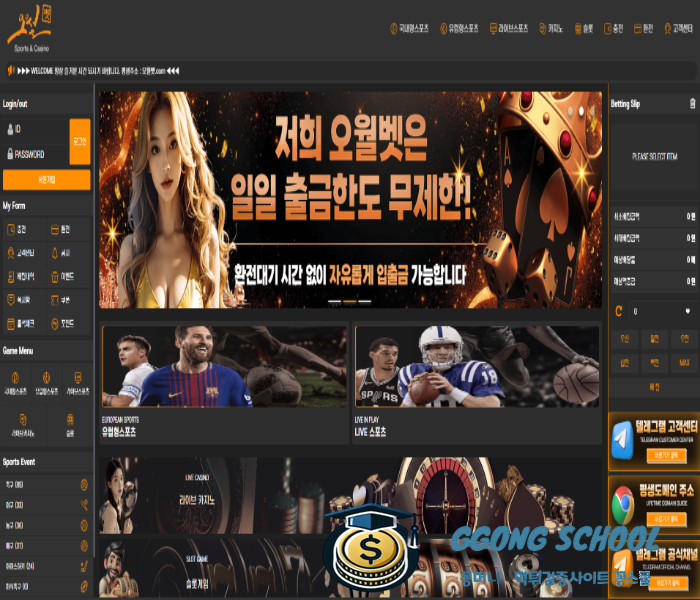Screen dimensions: 700x600
Task: Click the soccer ball icon in Sports Event
Action: [x=84, y=485]
